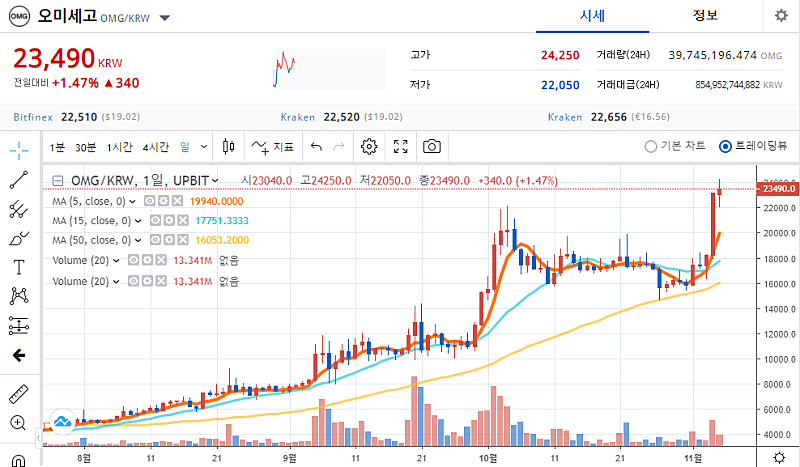The height and width of the screenshot is (467, 800).
Task: Open settings for MA (50, close, 0)
Action: tap(169, 240)
